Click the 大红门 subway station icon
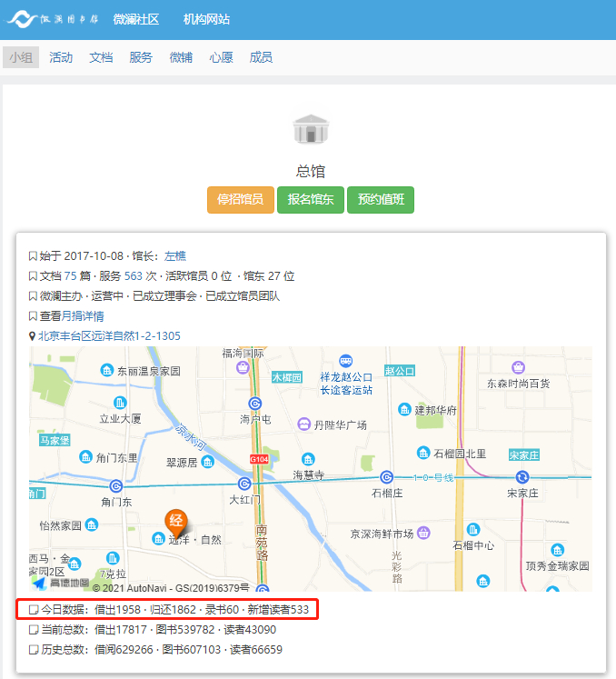Viewport: 616px width, 679px height. 244,484
